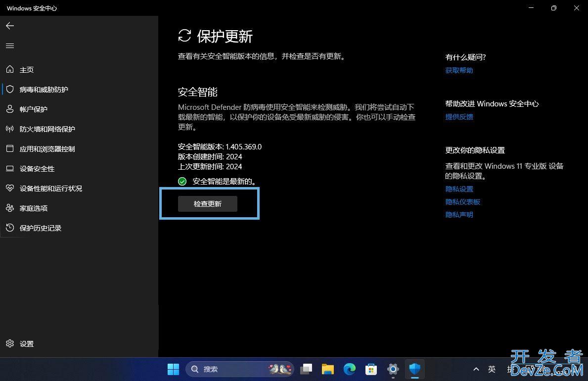Open the 隐私声明 link
This screenshot has width=588, height=381.
click(459, 215)
